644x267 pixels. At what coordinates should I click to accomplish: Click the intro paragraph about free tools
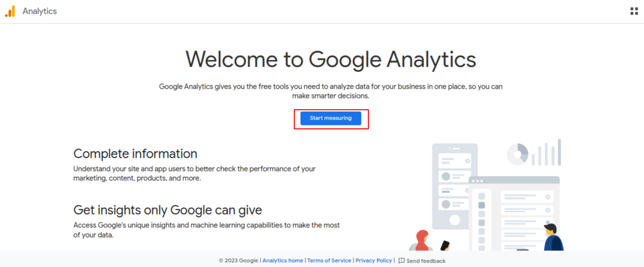[331, 91]
